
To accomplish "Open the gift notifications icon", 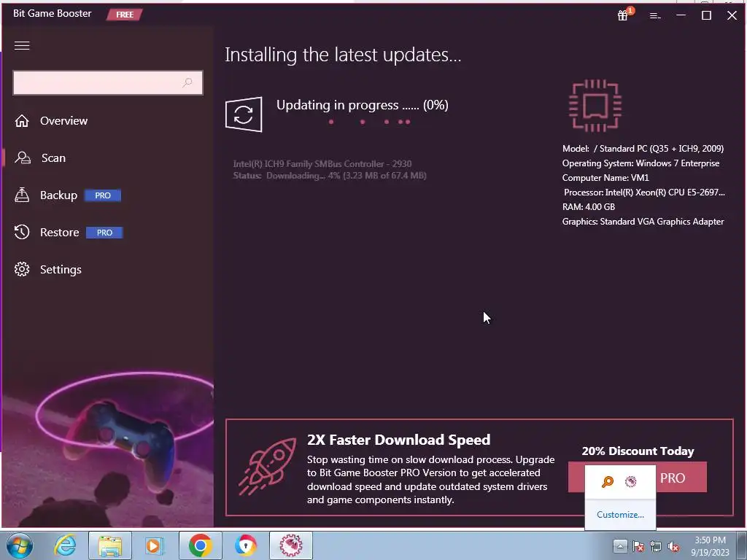I will (623, 15).
